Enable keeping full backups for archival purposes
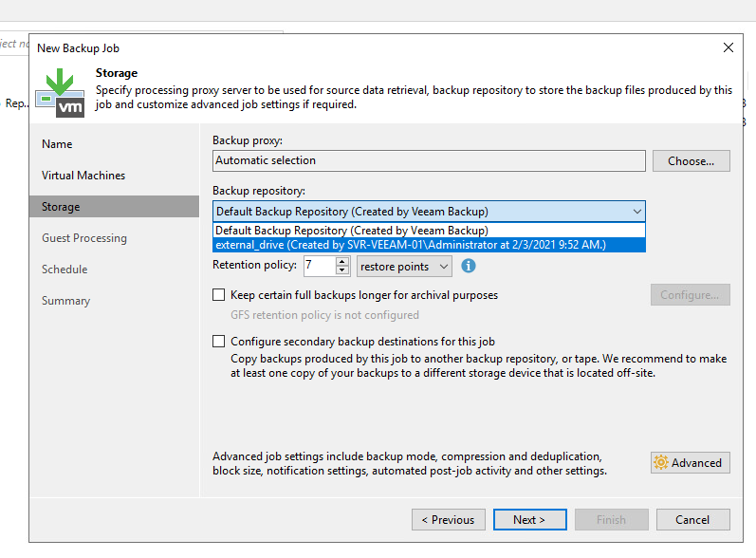756x558 pixels. point(219,295)
